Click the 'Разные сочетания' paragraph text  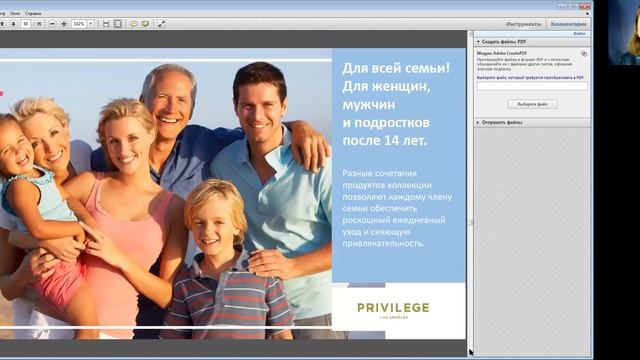tap(380, 173)
